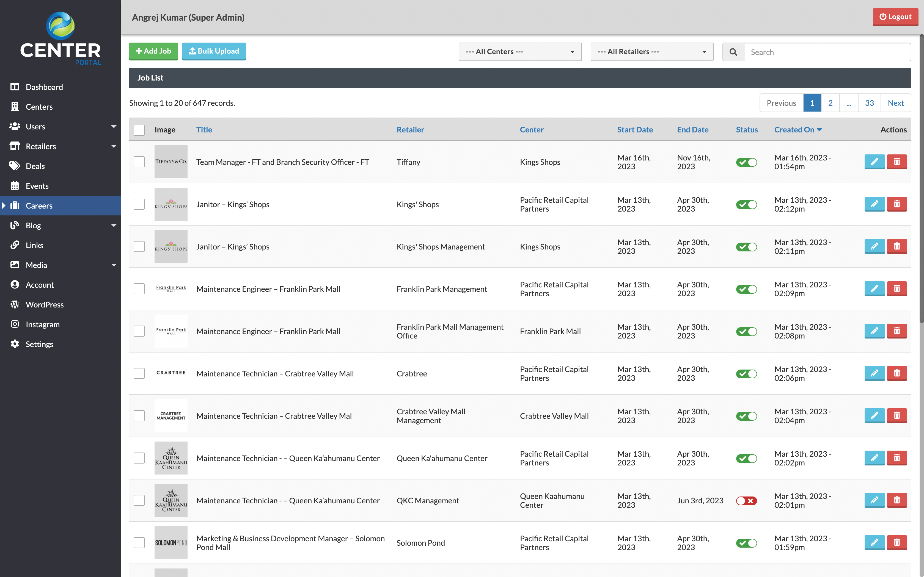Open the All Retailers dropdown

pos(651,52)
